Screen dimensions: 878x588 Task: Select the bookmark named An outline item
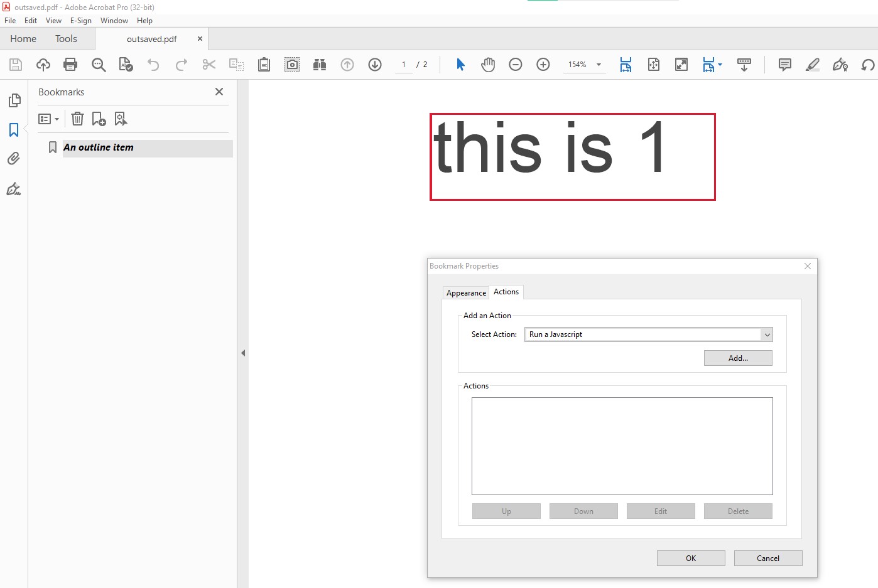[99, 147]
